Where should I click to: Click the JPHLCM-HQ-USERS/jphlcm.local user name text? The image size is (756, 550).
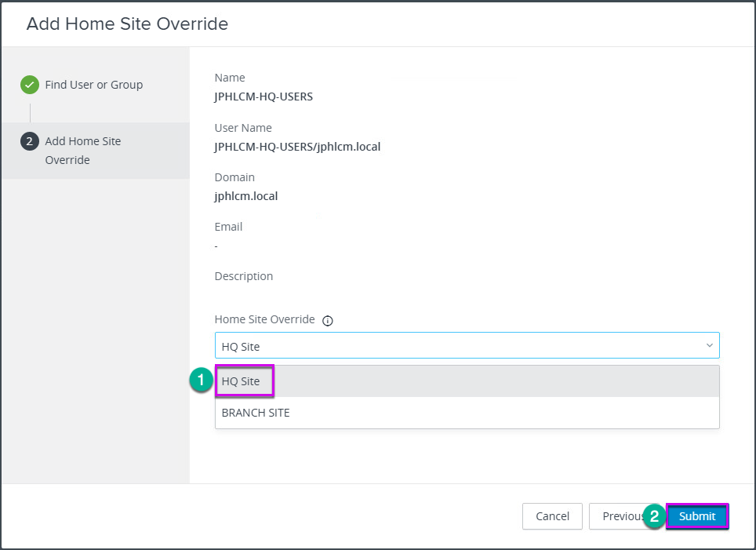(297, 147)
